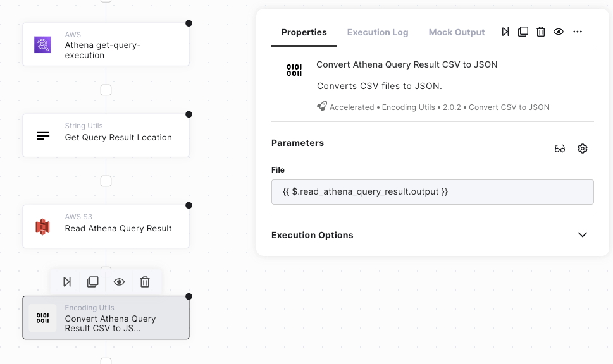
Task: Open the Parameters settings gear
Action: pyautogui.click(x=583, y=149)
